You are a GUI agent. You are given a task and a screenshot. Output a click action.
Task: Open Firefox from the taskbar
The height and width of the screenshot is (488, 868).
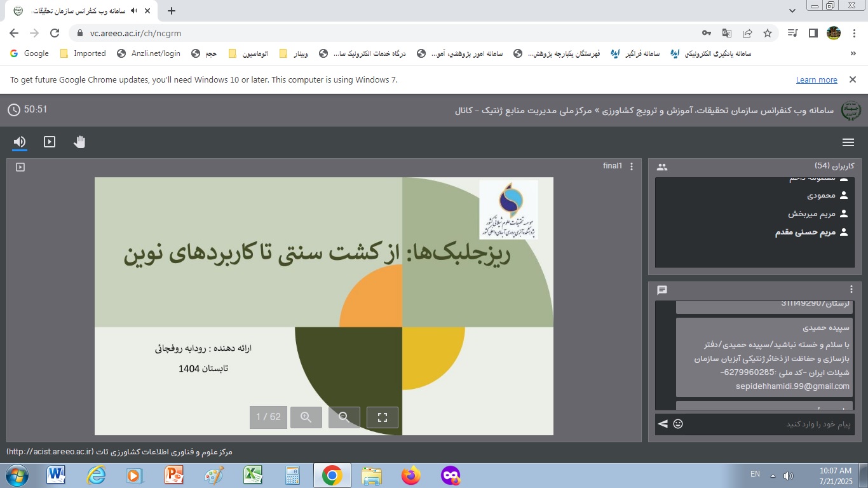point(411,475)
